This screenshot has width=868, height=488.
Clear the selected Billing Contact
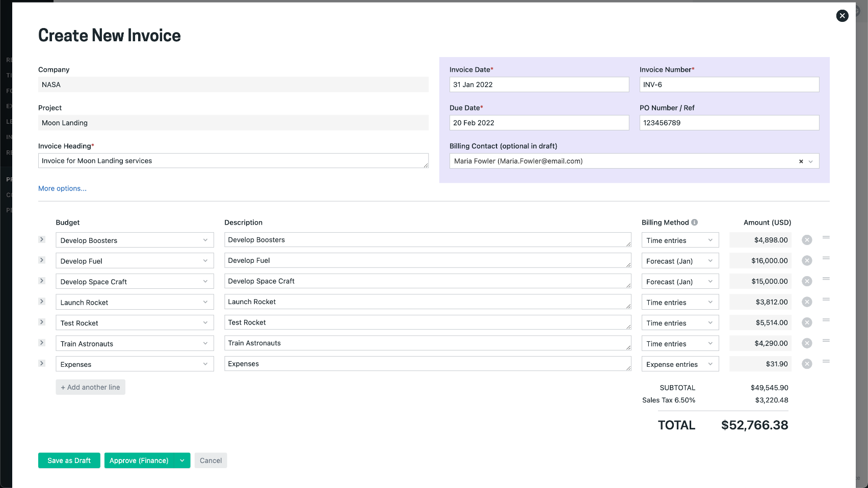801,161
